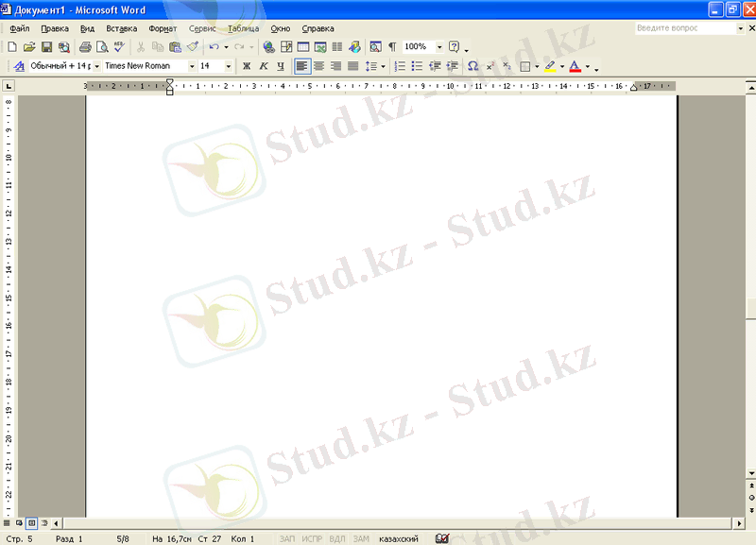This screenshot has height=545, width=756.
Task: Expand the font size 14 dropdown
Action: pyautogui.click(x=229, y=66)
